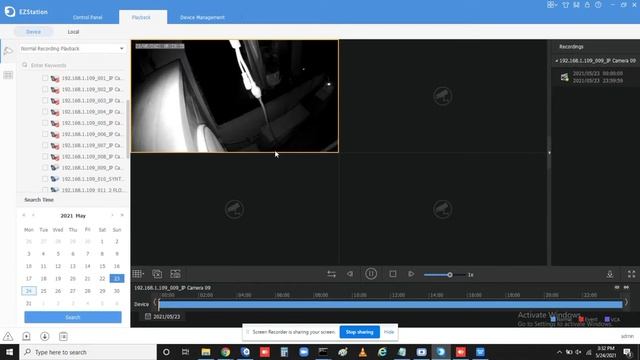
Task: Open the timeline date picker 2021/05/23
Action: (162, 316)
